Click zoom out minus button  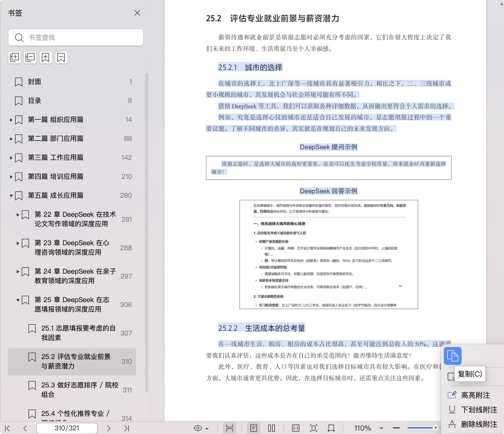click(396, 428)
